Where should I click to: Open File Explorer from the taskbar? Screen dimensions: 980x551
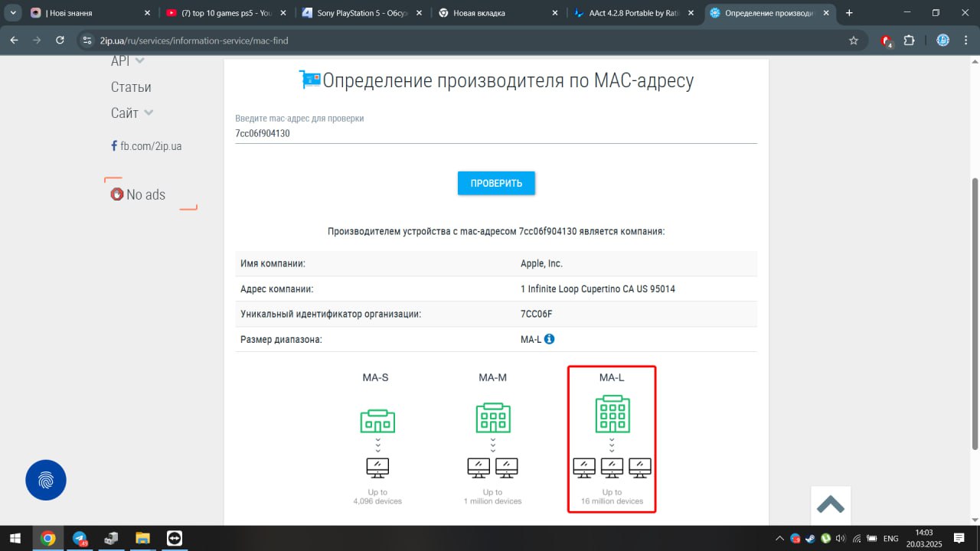[x=142, y=539]
